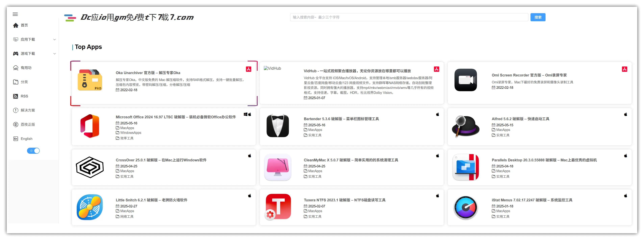The image size is (644, 240).
Task: Click WindowsApps category under Microsoft Office
Action: click(131, 133)
